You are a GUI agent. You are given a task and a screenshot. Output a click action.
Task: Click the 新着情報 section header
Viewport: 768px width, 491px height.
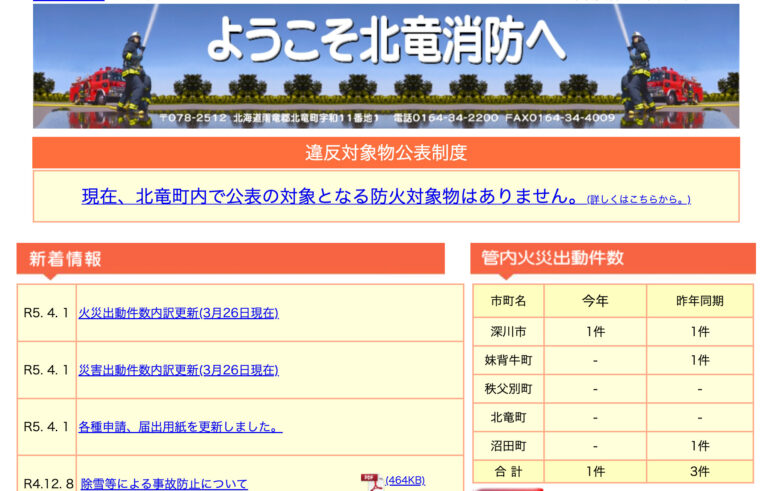coord(230,259)
